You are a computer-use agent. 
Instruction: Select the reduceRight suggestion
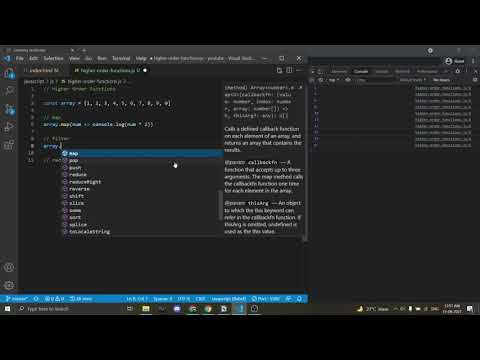tap(142, 182)
